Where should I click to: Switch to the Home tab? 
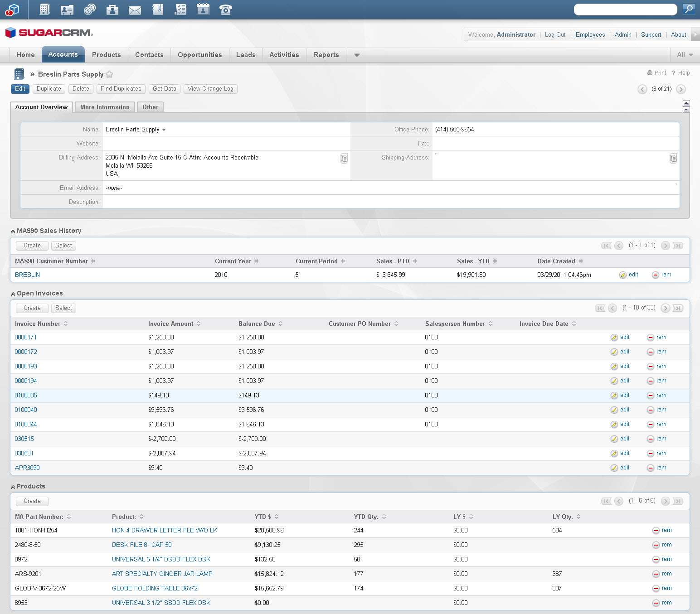pyautogui.click(x=25, y=55)
